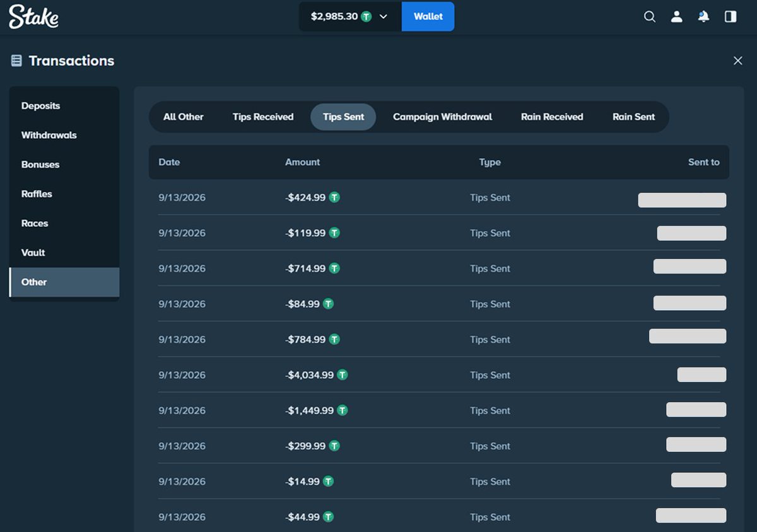Open the search magnifier icon
The width and height of the screenshot is (757, 532).
tap(650, 17)
